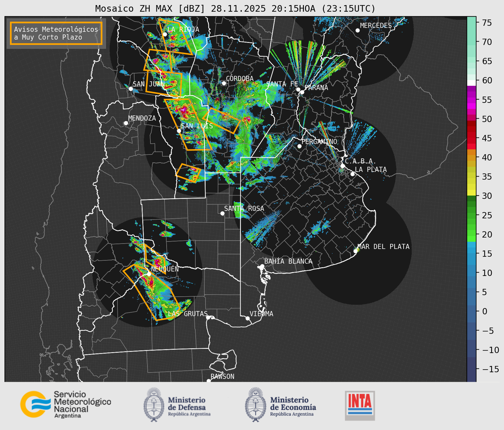Click the Mendoza city marker dot
Viewport: 504px width, 430px height.
click(x=126, y=123)
